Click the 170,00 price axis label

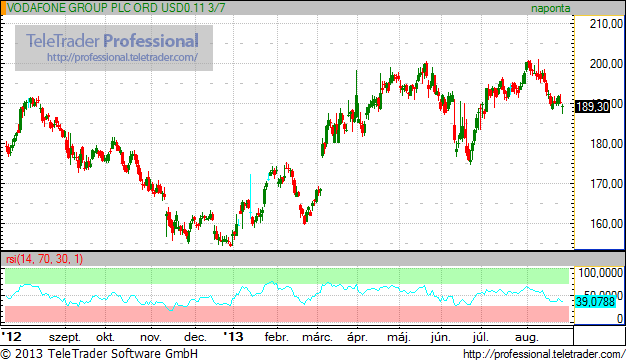click(606, 184)
